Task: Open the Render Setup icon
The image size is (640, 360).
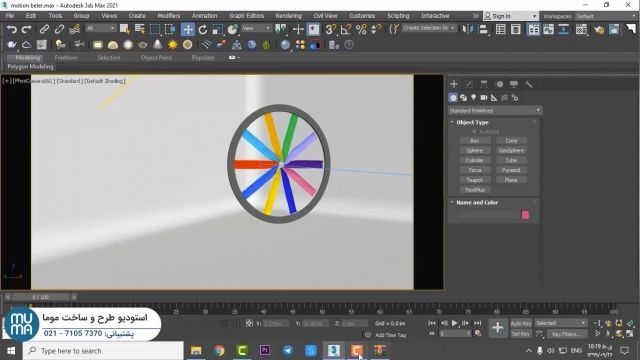Action: [x=599, y=29]
